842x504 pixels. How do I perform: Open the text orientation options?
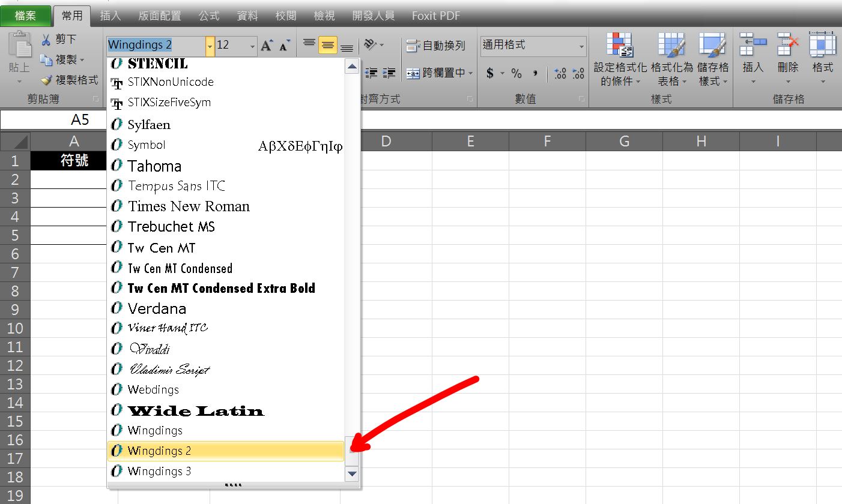coord(374,45)
